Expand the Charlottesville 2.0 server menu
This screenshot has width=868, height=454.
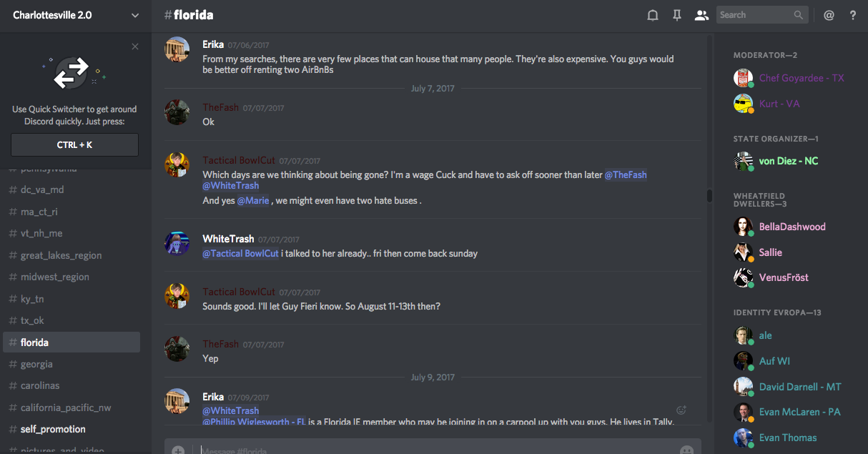(135, 15)
